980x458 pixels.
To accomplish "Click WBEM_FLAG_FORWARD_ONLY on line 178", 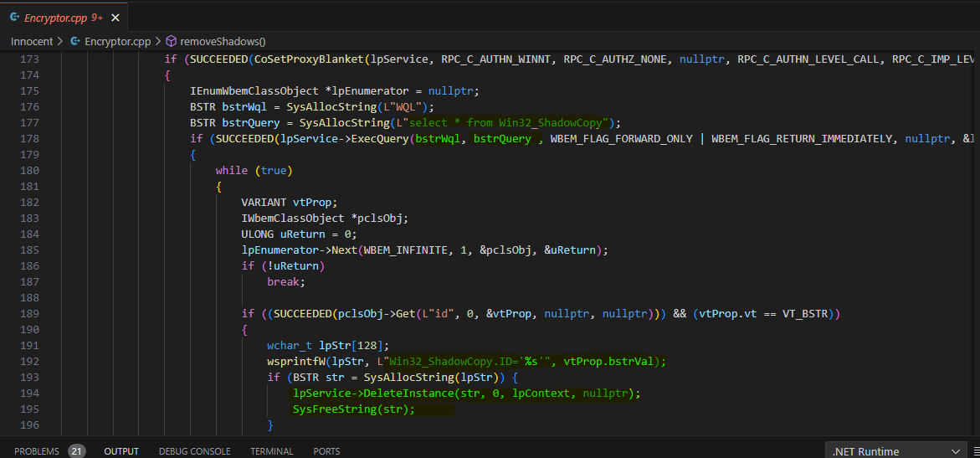I will tap(621, 138).
